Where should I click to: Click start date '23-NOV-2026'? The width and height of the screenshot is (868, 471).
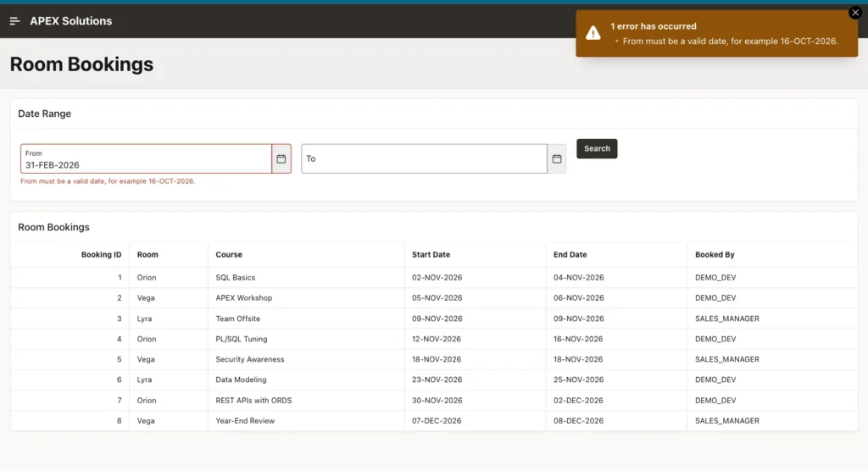437,380
